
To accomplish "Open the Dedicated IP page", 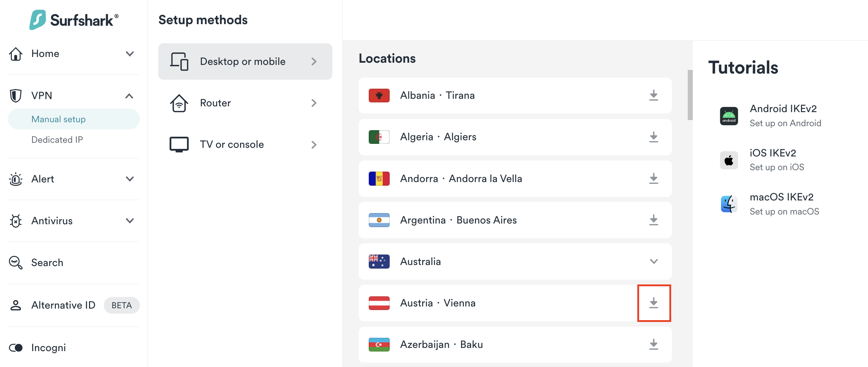I will (x=57, y=140).
